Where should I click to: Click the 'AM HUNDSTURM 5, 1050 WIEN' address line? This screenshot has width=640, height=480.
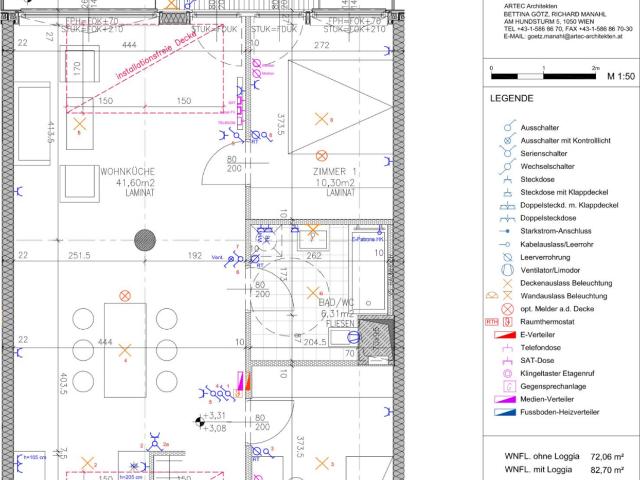[549, 21]
